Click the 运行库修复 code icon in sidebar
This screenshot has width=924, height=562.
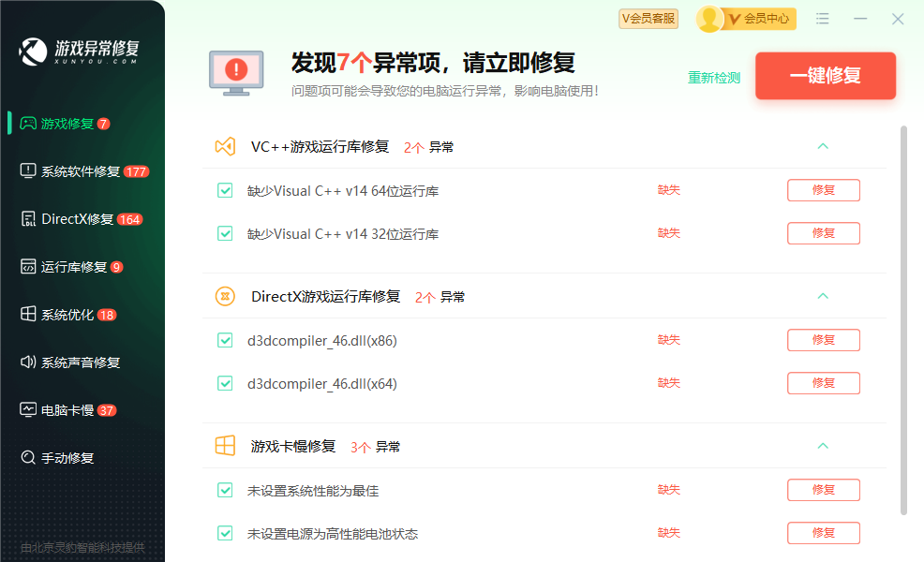coord(28,267)
